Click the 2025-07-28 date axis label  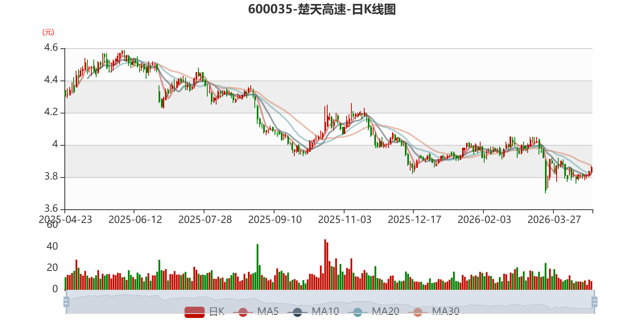pyautogui.click(x=205, y=220)
